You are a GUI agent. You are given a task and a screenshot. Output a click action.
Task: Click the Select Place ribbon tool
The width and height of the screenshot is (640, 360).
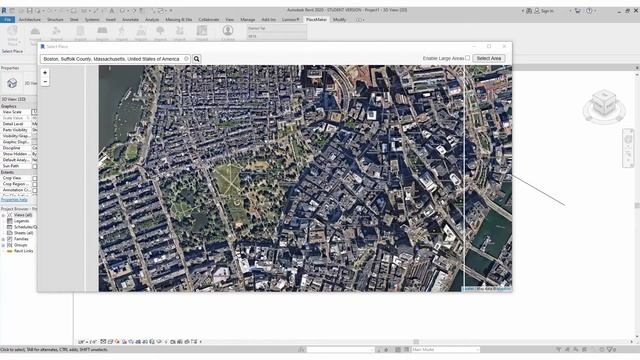click(12, 35)
